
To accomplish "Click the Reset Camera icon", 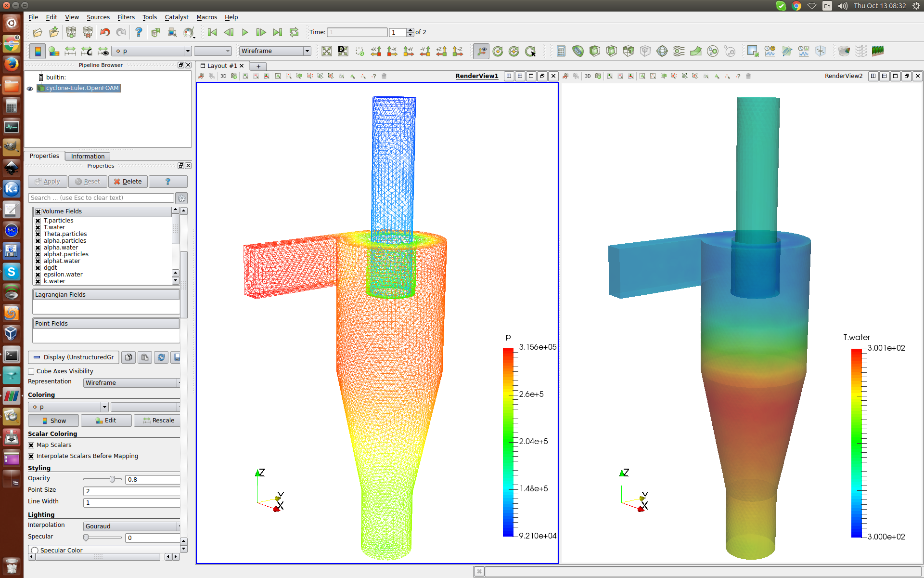I will pyautogui.click(x=327, y=51).
